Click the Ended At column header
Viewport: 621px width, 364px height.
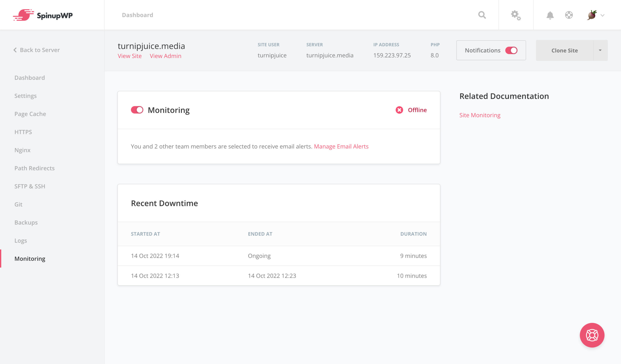tap(260, 234)
